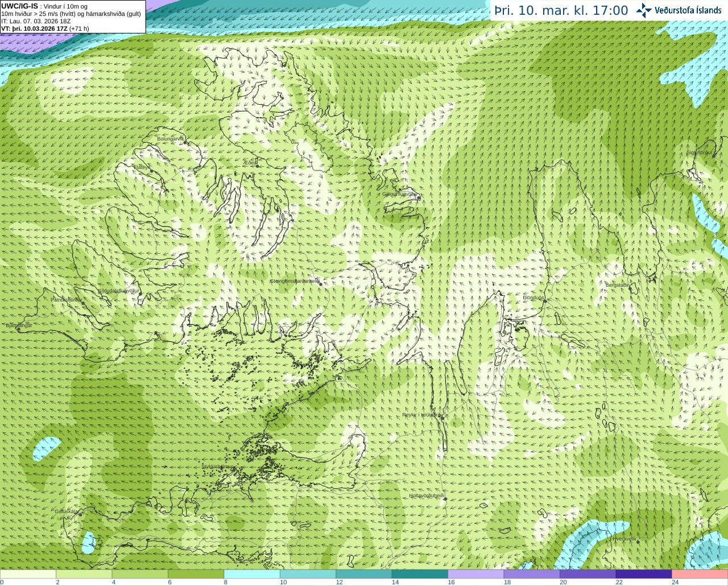Select the 14–16 m/s dark teal legend swatch
This screenshot has height=586, width=728.
(420, 574)
